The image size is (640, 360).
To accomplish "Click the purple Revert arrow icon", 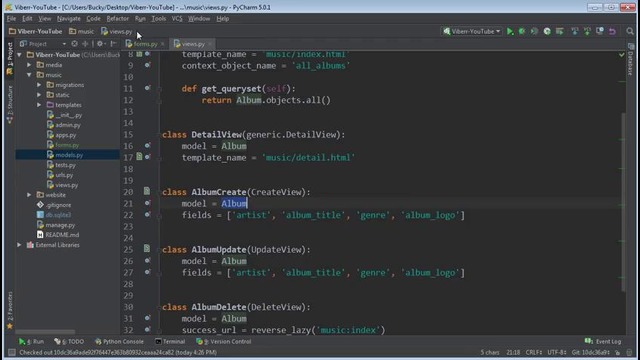I will pos(612,31).
